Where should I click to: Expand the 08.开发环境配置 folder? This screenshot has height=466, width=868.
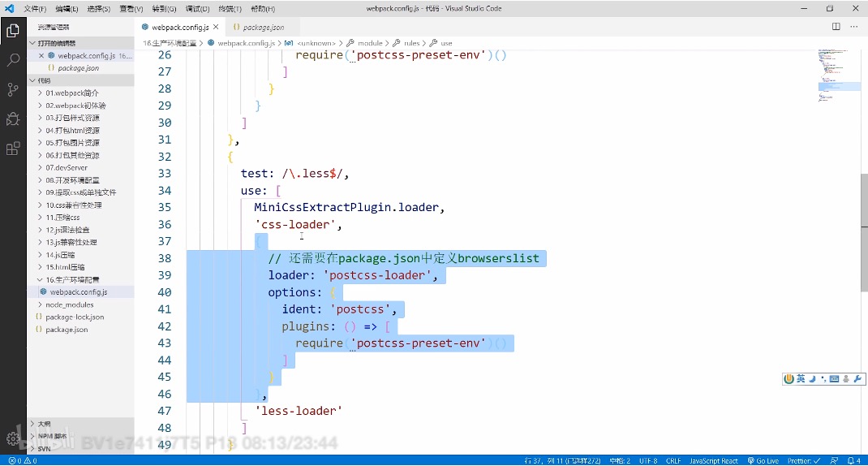point(81,180)
